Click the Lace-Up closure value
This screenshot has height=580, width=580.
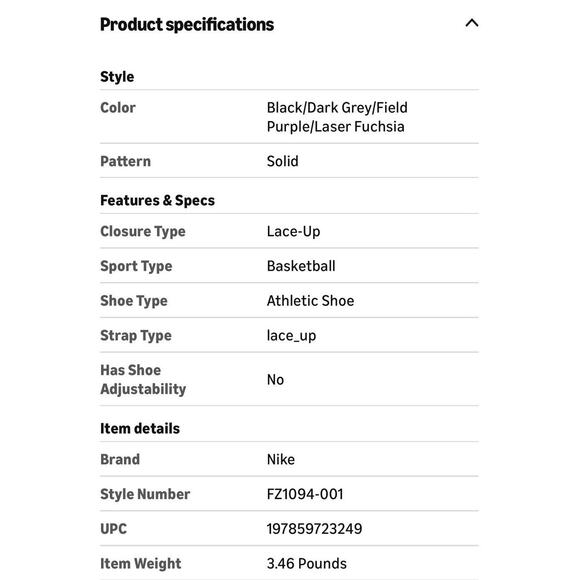[x=294, y=232]
